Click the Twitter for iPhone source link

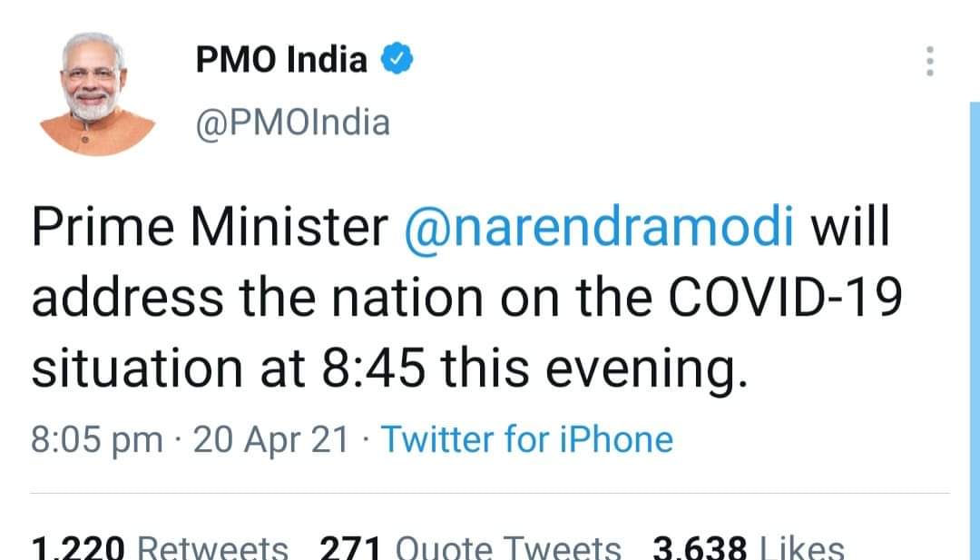[x=526, y=439]
